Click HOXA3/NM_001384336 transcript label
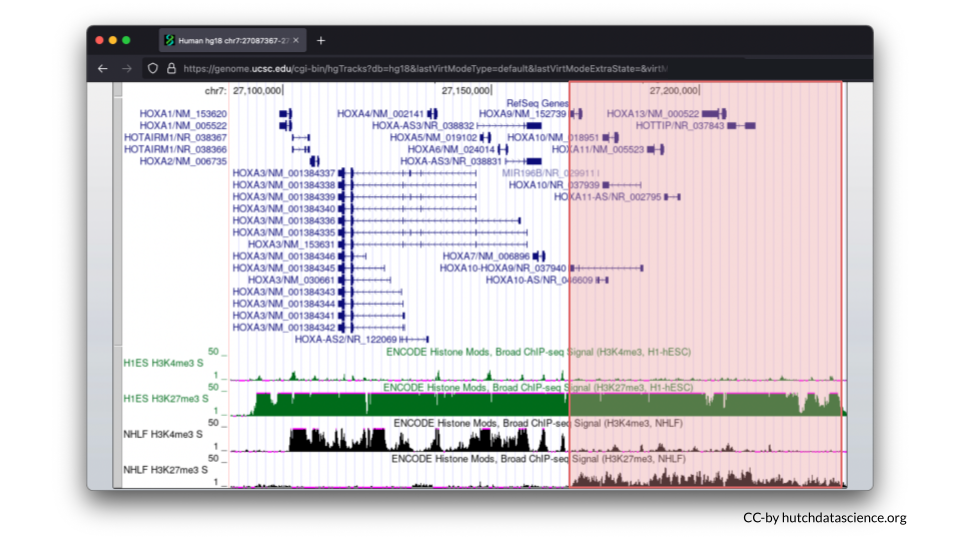960x540 pixels. [x=283, y=221]
